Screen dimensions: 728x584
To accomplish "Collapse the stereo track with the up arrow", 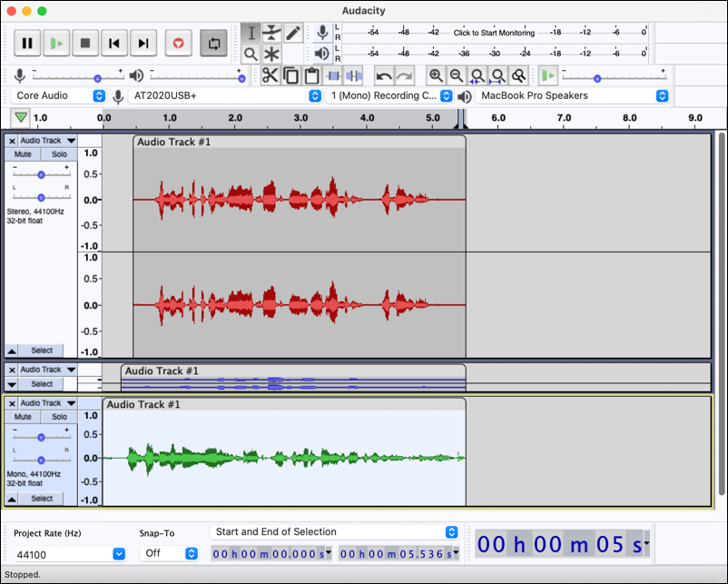I will pos(12,351).
